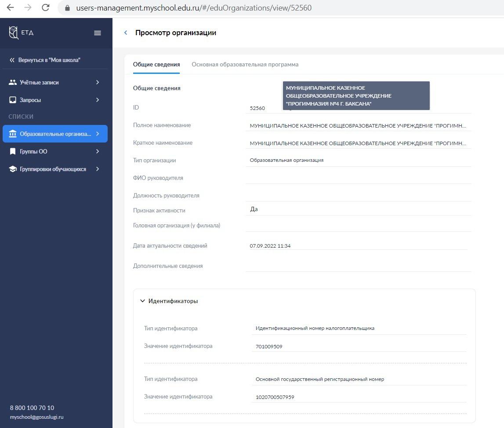
Task: Toggle the hamburger sidebar menu
Action: click(98, 33)
